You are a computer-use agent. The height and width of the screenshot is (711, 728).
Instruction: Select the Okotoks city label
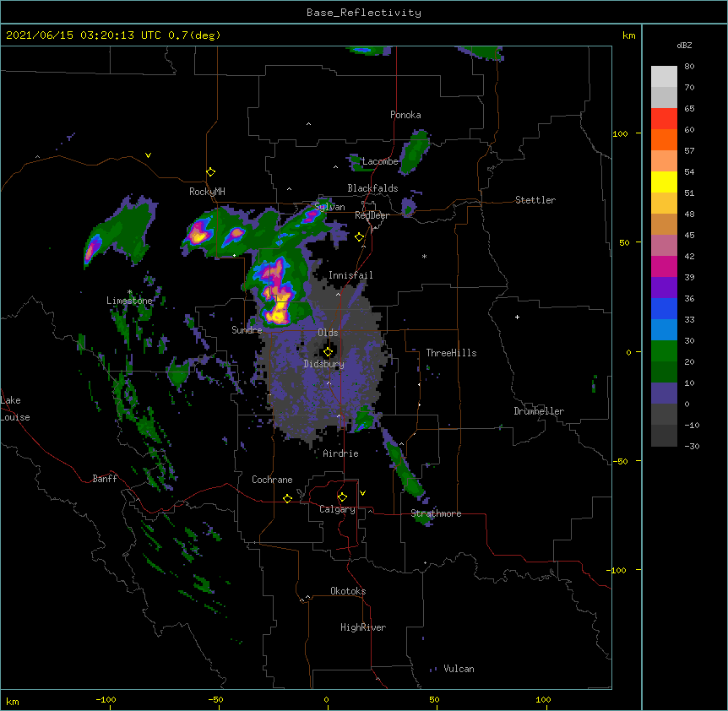348,591
